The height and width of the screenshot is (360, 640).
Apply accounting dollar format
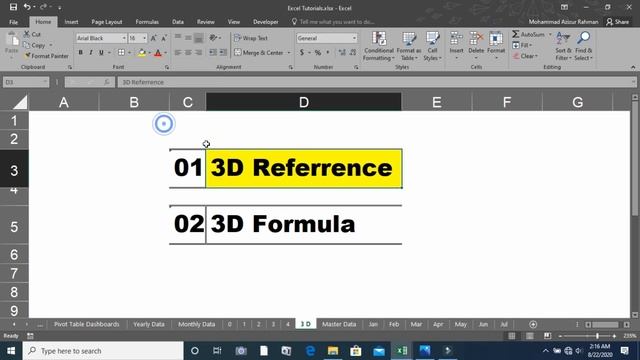click(x=302, y=53)
